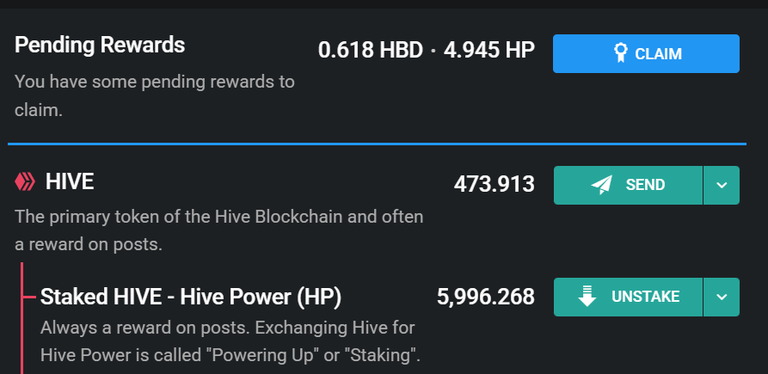Click the red tree connector line

coord(22,318)
